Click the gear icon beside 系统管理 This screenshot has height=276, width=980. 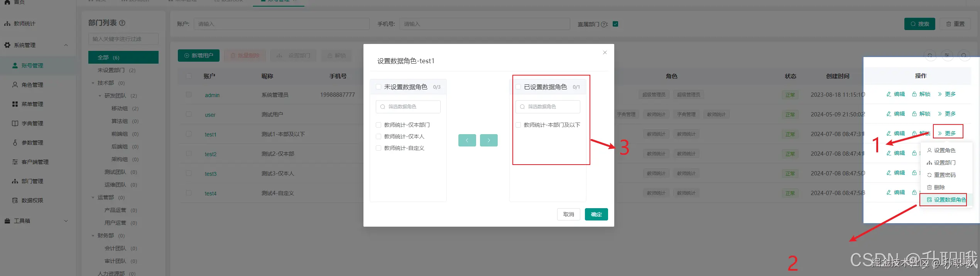[7, 45]
